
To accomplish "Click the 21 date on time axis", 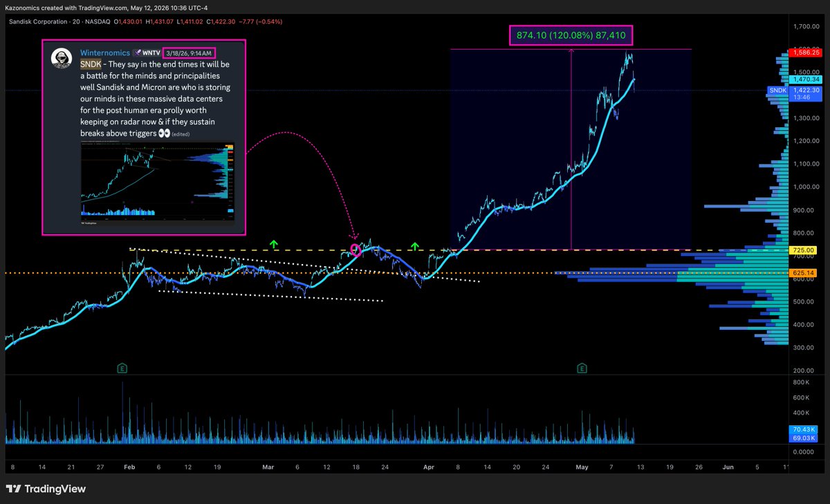I will coord(71,467).
